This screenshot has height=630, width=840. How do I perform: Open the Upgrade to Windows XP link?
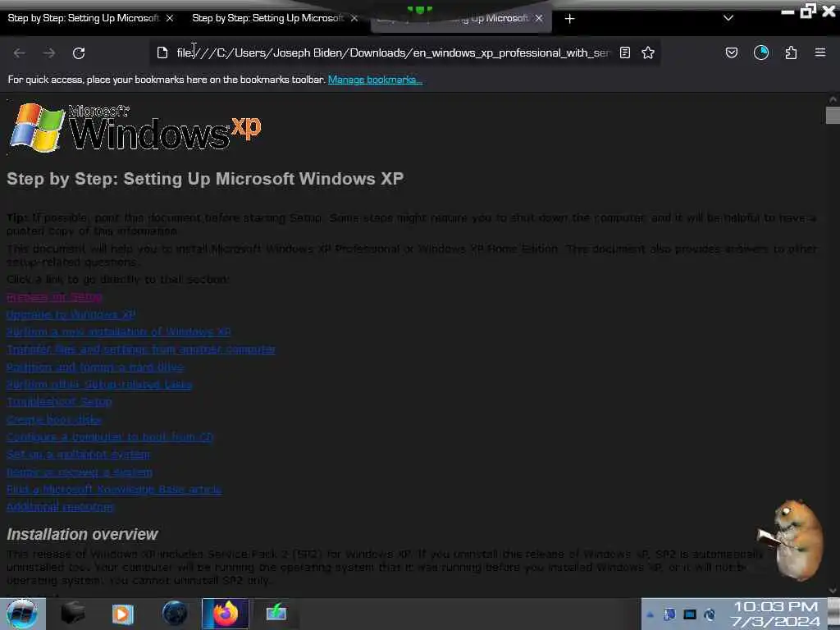click(71, 314)
